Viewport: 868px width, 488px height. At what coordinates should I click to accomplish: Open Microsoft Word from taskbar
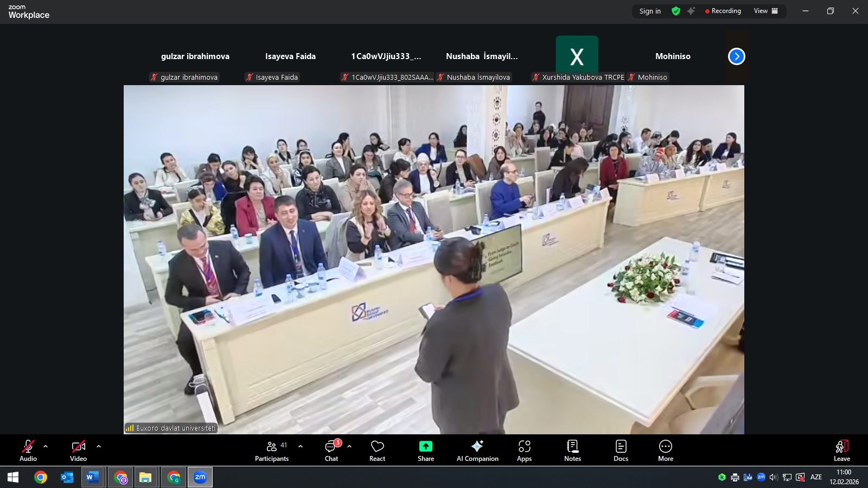92,477
